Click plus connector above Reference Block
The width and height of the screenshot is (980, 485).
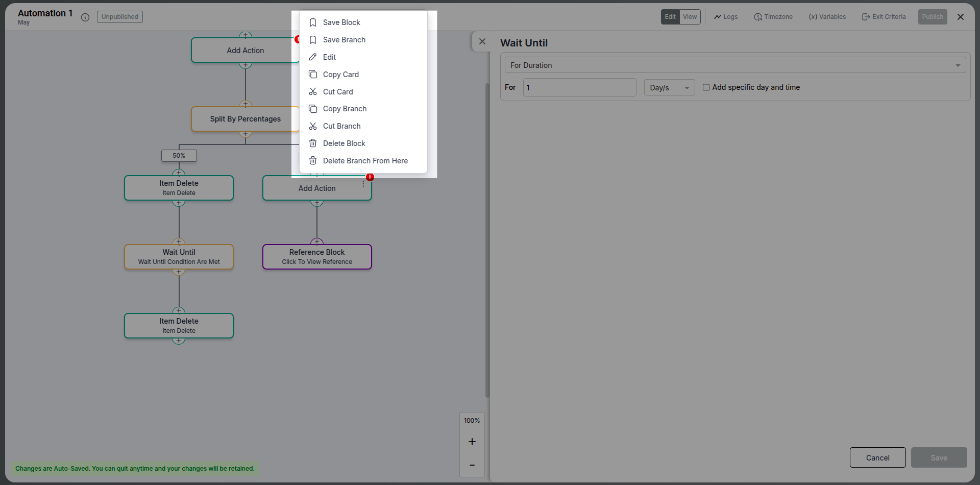(317, 242)
